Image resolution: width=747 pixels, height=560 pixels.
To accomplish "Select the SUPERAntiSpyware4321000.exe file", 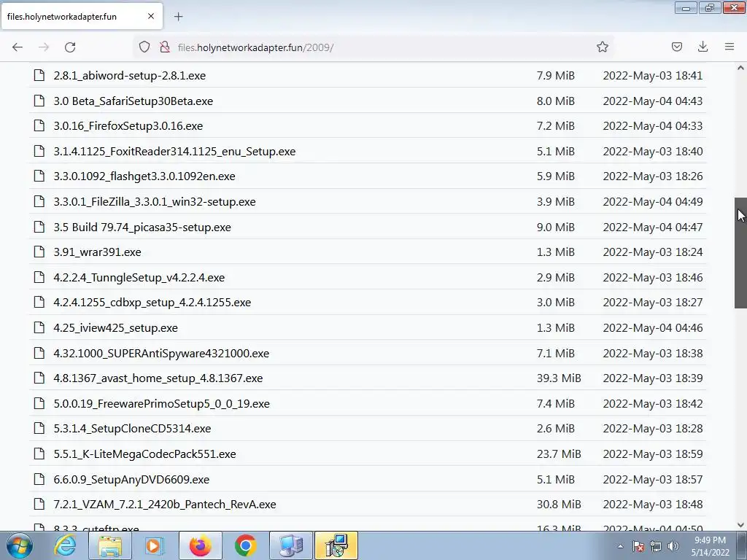I will (161, 354).
